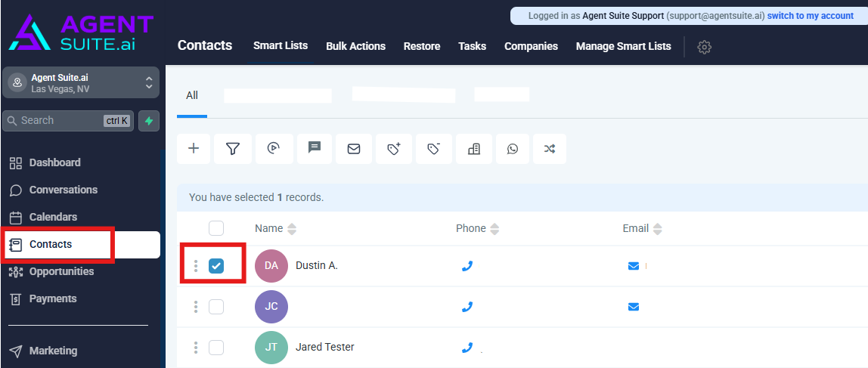Click the Contacts page heading
The height and width of the screenshot is (368, 868).
[205, 45]
